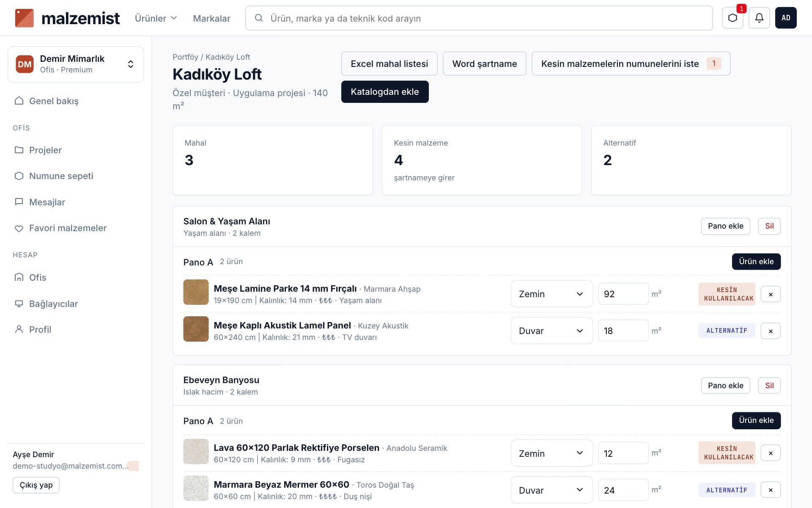
Task: Remove Meşe Kaplı Akustik Lamel Panel row
Action: pyautogui.click(x=771, y=331)
